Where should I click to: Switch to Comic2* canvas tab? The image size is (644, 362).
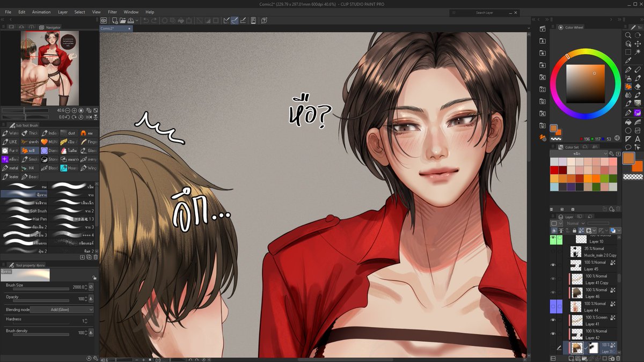pyautogui.click(x=115, y=28)
